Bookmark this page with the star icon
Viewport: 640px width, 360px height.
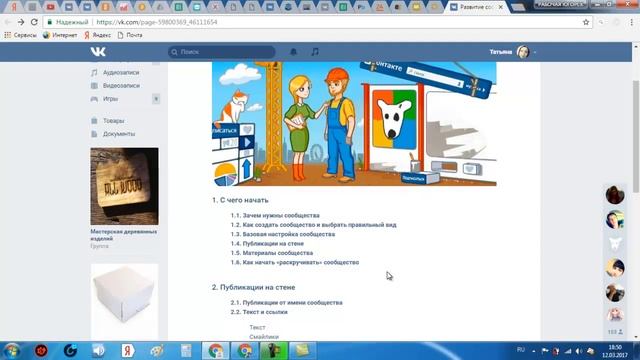tap(586, 22)
